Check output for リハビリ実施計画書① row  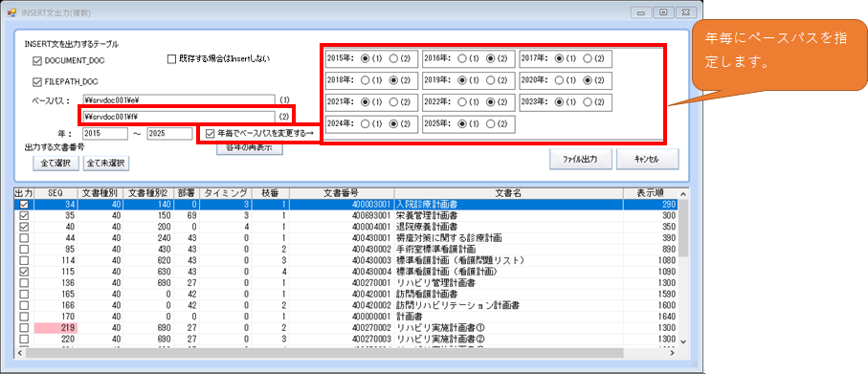tap(23, 328)
